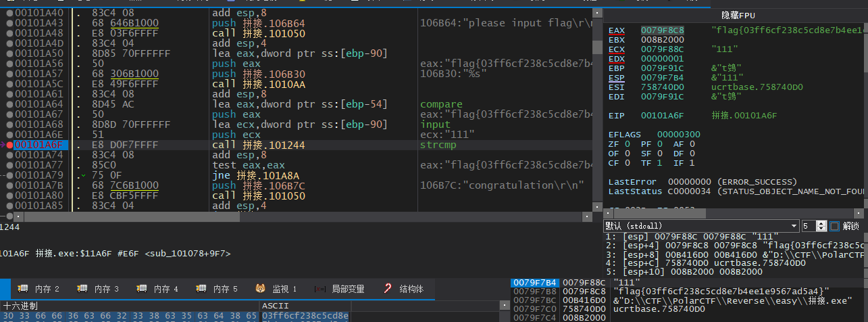Open the 内存 3 dump tab
This screenshot has width=868, height=322.
click(x=82, y=289)
